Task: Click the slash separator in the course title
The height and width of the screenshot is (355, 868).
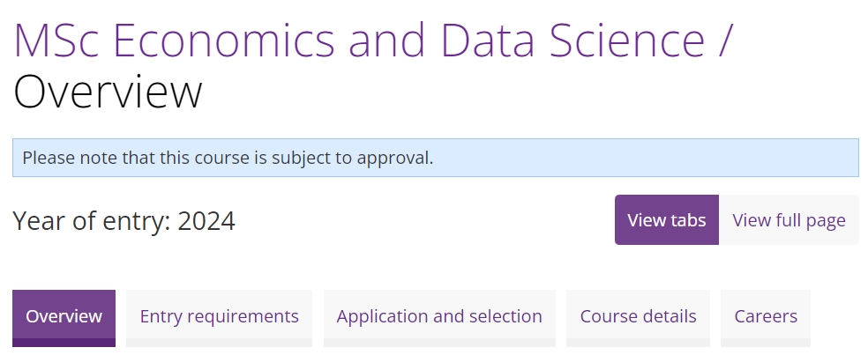Action: pos(725,40)
